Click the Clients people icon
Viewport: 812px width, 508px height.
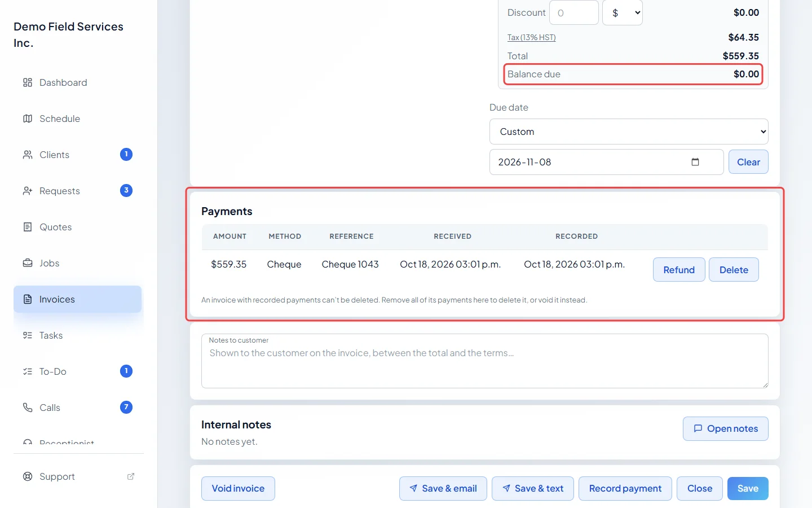click(x=28, y=155)
